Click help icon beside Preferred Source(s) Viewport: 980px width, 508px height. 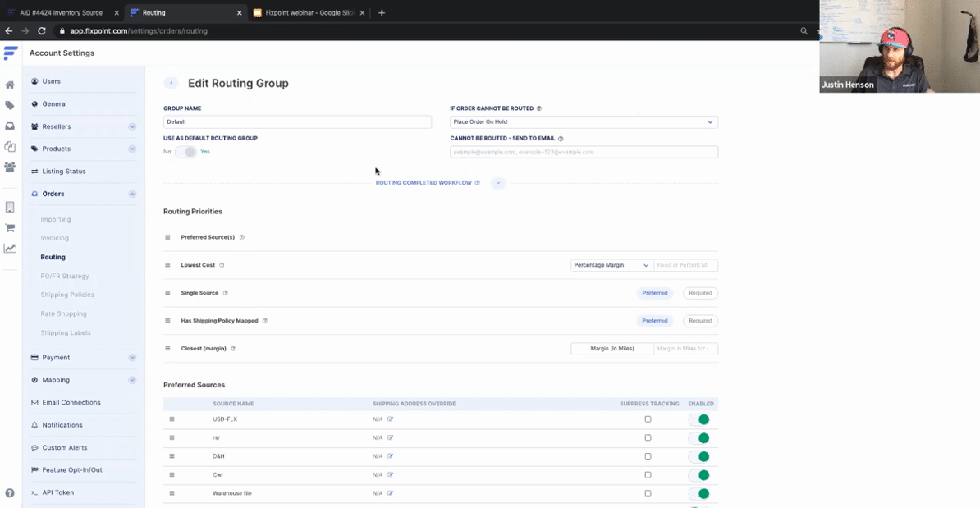tap(242, 237)
